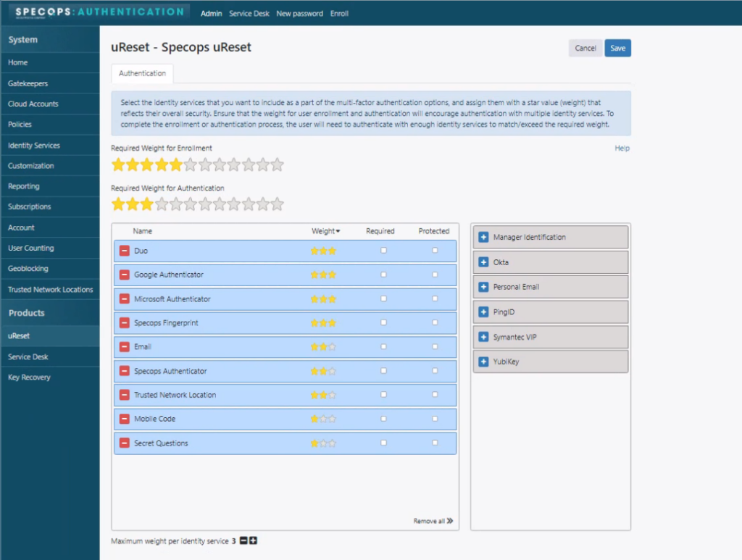Image resolution: width=742 pixels, height=560 pixels.
Task: Remove Microsoft Authenticator via red minus icon
Action: tap(125, 299)
